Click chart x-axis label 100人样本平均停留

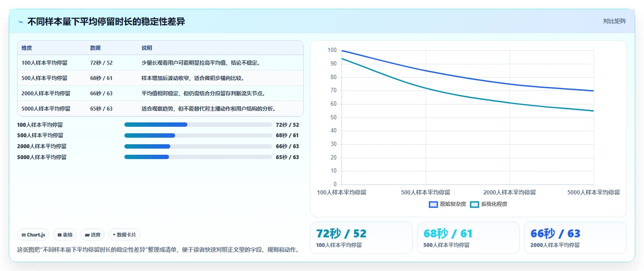point(341,192)
